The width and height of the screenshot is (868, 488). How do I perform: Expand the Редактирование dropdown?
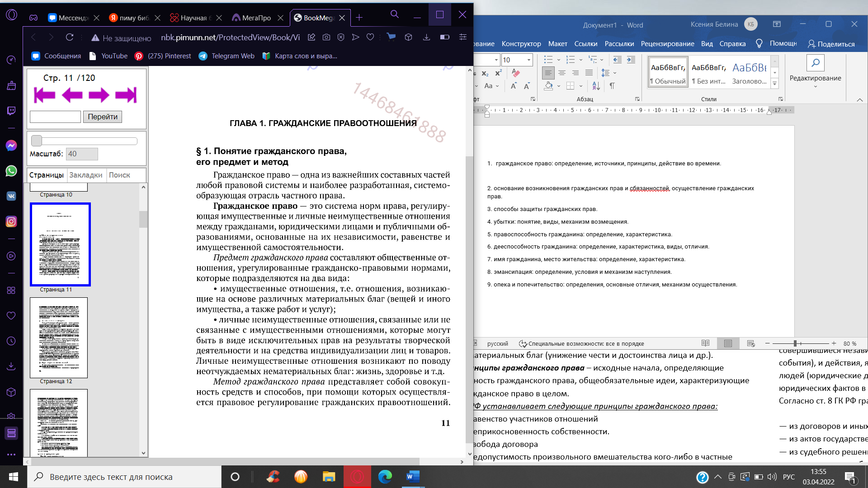(x=815, y=86)
